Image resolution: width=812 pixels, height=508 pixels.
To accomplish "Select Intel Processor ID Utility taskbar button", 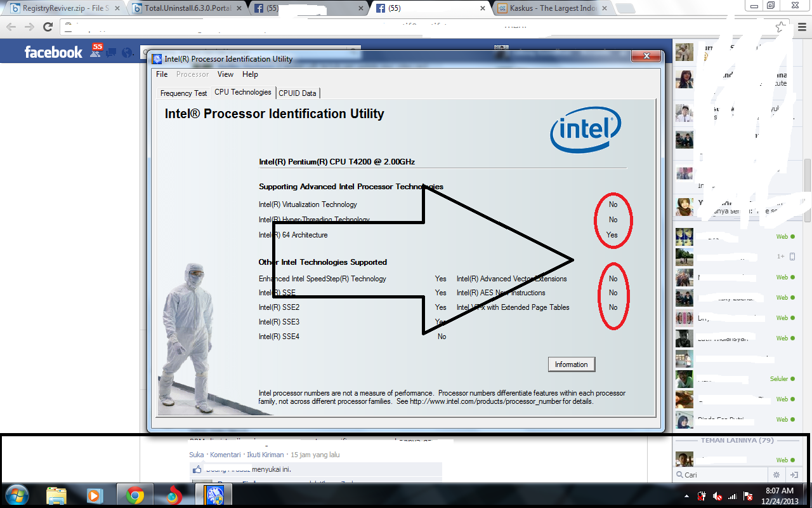I will pyautogui.click(x=213, y=495).
